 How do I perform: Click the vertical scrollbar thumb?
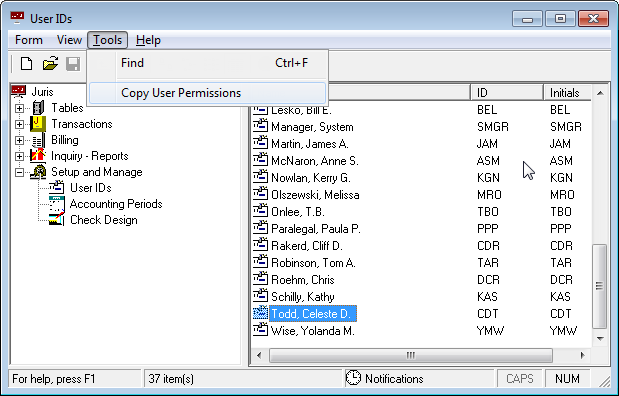pos(600,286)
